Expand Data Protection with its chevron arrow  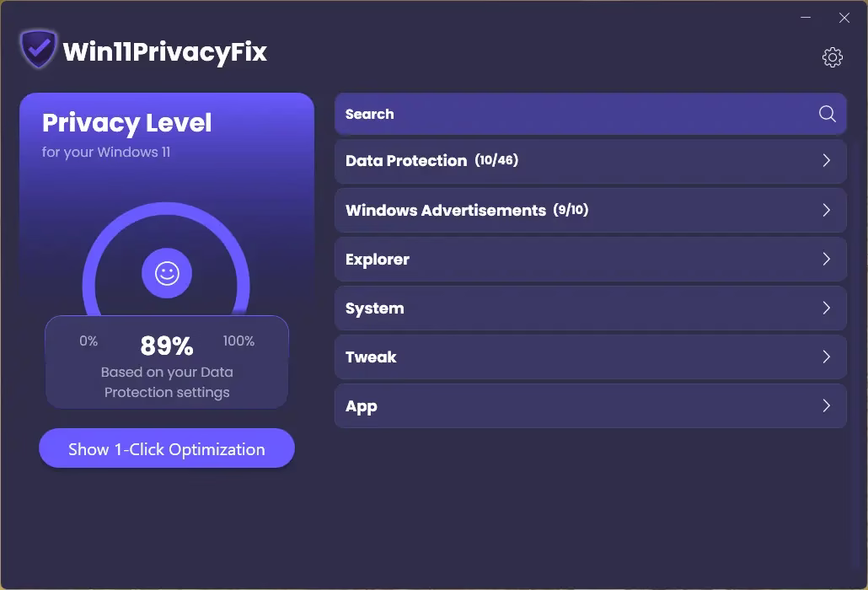click(x=827, y=161)
